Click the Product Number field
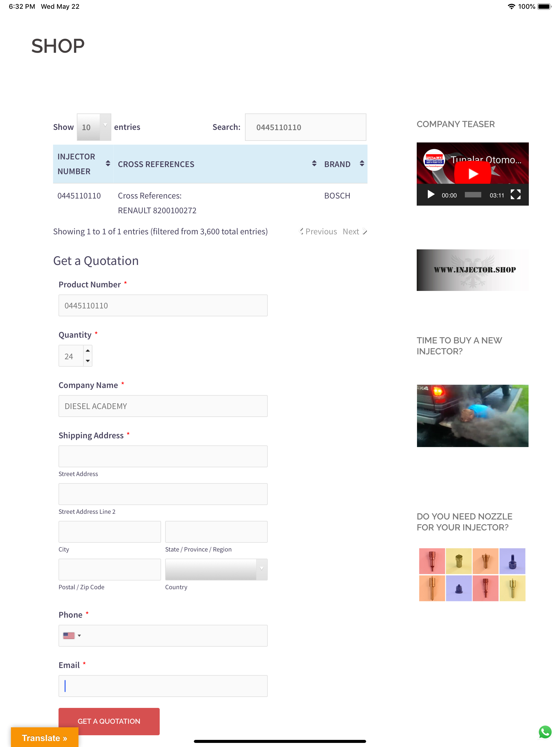The width and height of the screenshot is (560, 747). 163,305
